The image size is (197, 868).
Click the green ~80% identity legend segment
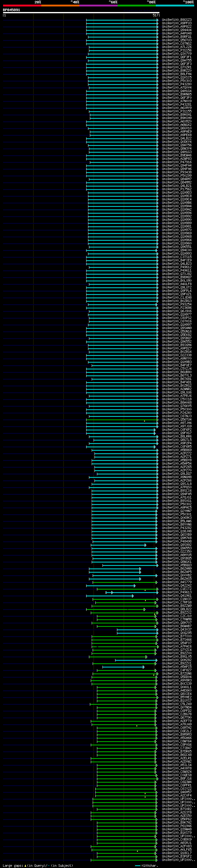(137, 6)
